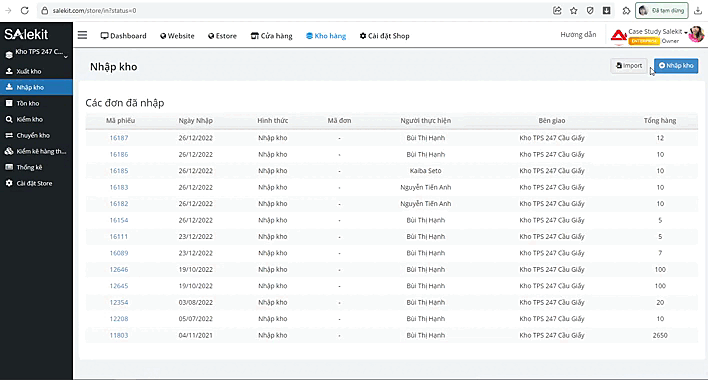Click the shield extension icon
Screen dimensions: 708x380
tap(590, 10)
